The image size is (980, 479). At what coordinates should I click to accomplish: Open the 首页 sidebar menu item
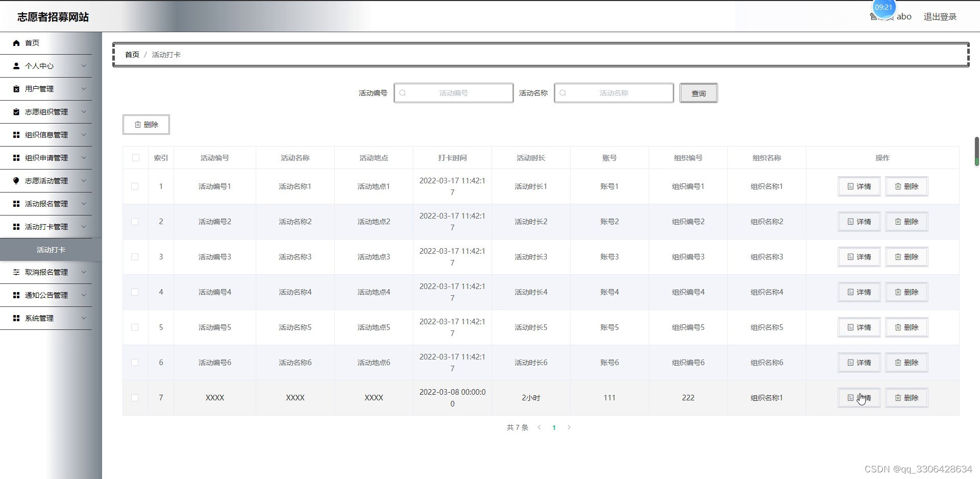pos(46,43)
